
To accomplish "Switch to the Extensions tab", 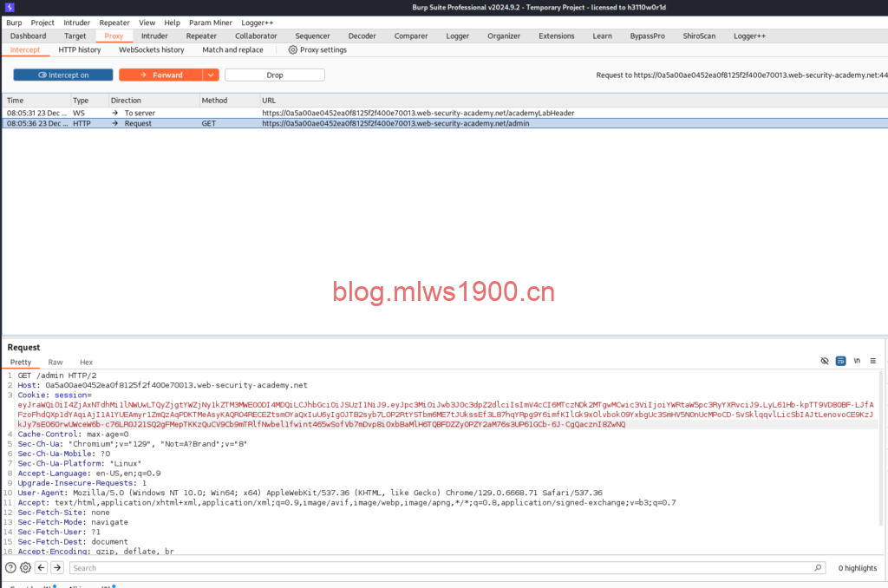I will click(x=556, y=36).
